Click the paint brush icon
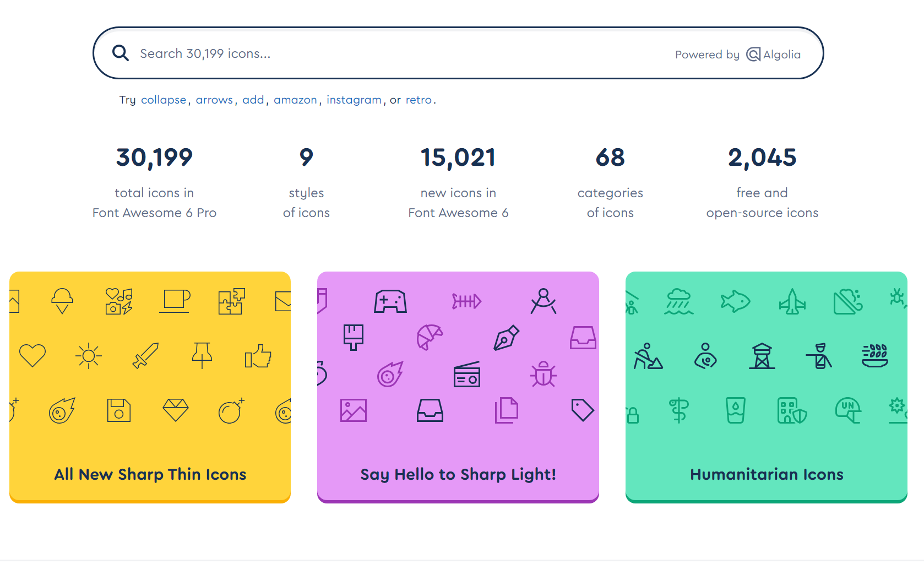 [354, 337]
